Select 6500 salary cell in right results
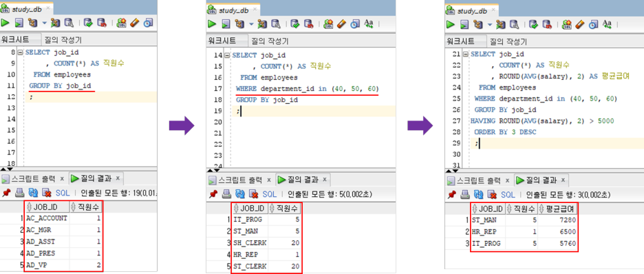The height and width of the screenshot is (274, 644). (558, 232)
